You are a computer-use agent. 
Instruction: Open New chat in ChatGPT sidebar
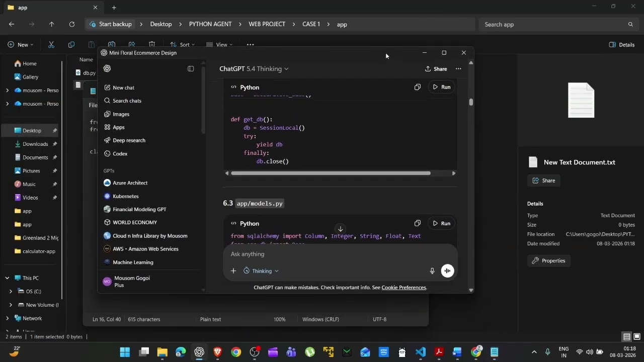click(119, 87)
